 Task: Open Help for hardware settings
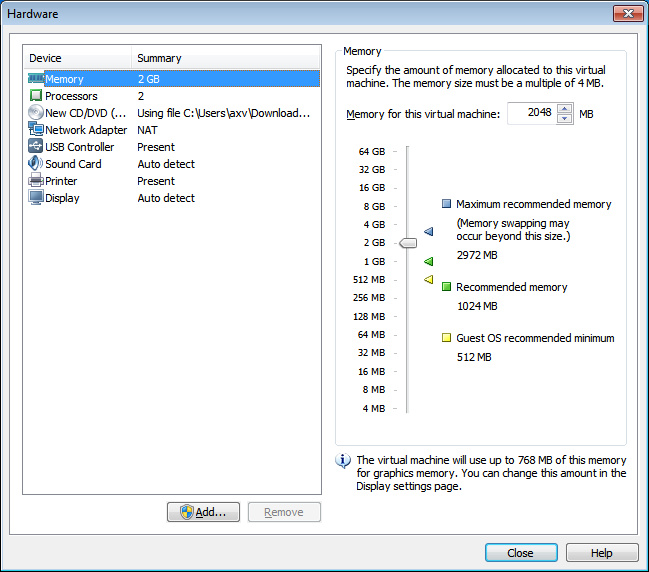602,553
